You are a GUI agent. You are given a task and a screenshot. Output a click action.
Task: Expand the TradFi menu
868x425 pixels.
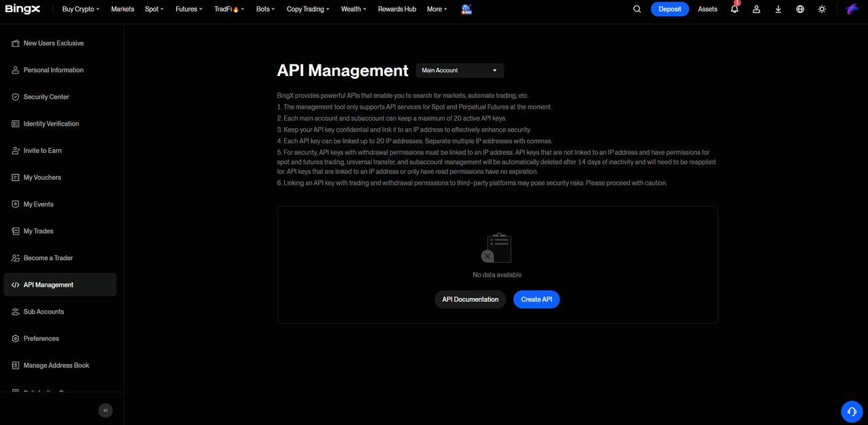[229, 9]
